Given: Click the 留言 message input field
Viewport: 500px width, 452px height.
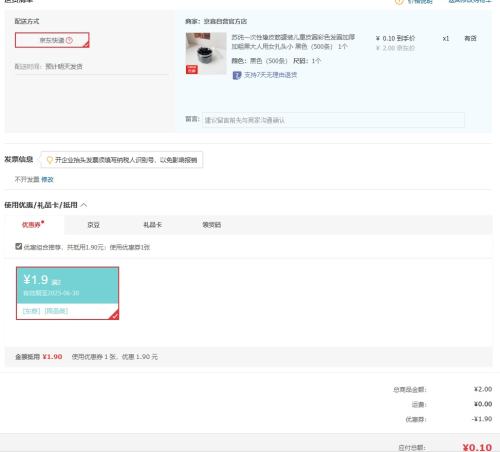Looking at the screenshot, I should [333, 120].
